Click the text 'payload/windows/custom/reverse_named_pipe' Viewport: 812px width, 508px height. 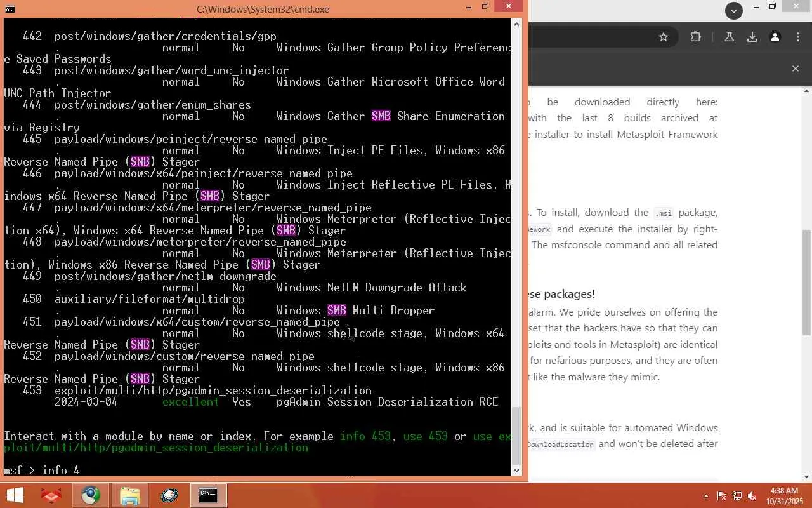(x=185, y=356)
